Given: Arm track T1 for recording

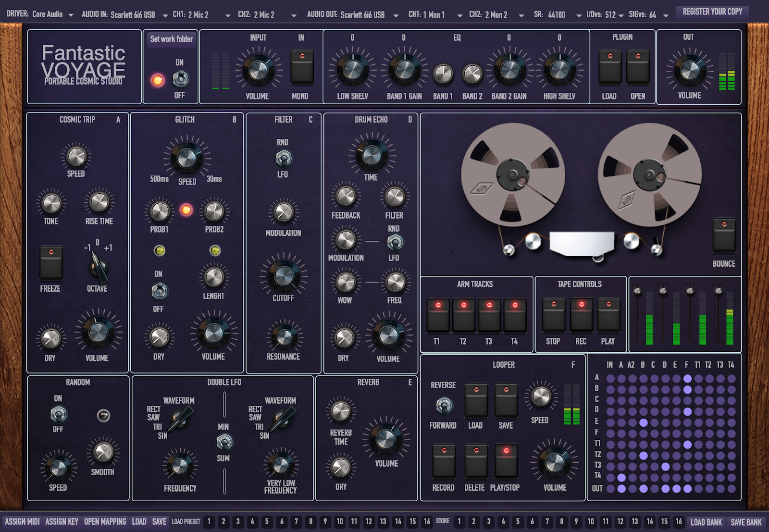Looking at the screenshot, I should 438,315.
